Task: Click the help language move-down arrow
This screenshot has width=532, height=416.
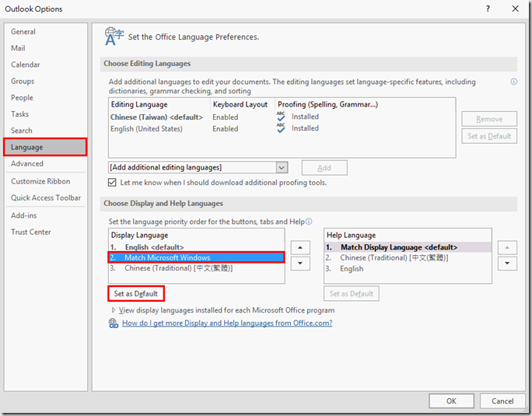Action: (507, 264)
